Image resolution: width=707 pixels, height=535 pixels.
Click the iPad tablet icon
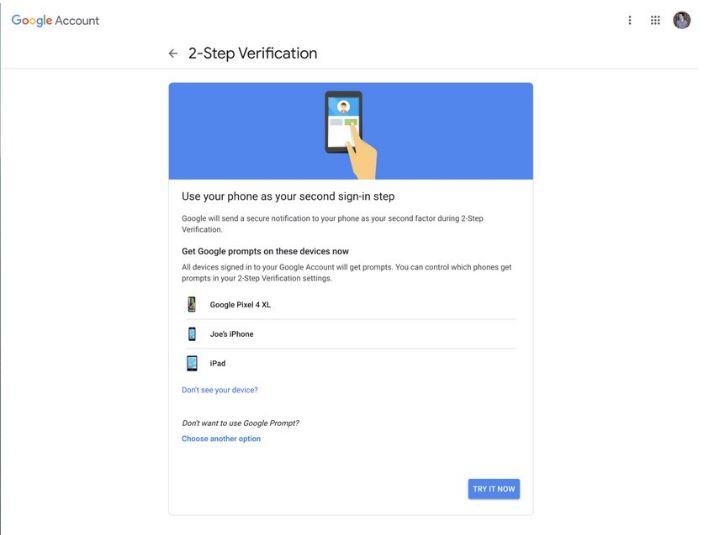pos(192,363)
